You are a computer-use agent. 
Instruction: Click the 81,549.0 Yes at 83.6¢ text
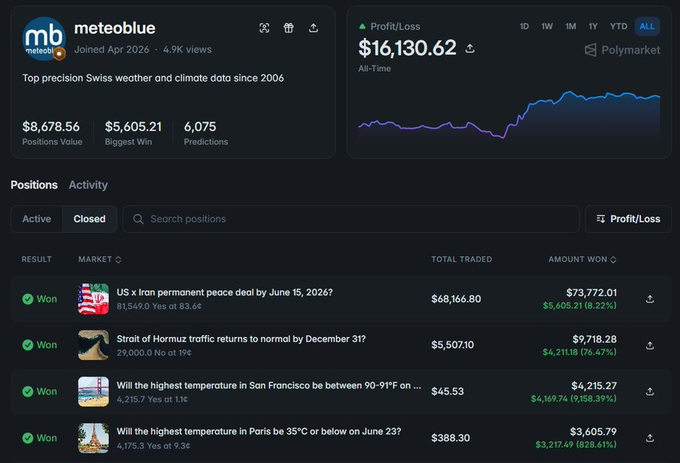[x=159, y=306]
